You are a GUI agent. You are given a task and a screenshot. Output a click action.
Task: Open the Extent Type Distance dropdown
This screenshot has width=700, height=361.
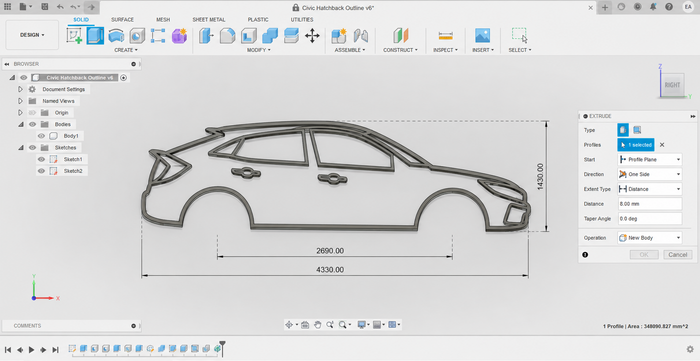click(x=650, y=189)
